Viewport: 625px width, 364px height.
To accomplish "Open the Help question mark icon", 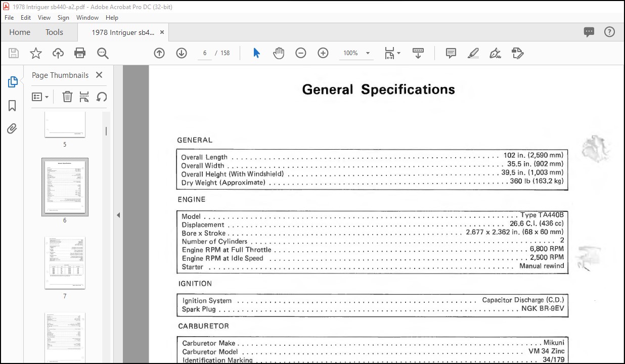I will (610, 32).
